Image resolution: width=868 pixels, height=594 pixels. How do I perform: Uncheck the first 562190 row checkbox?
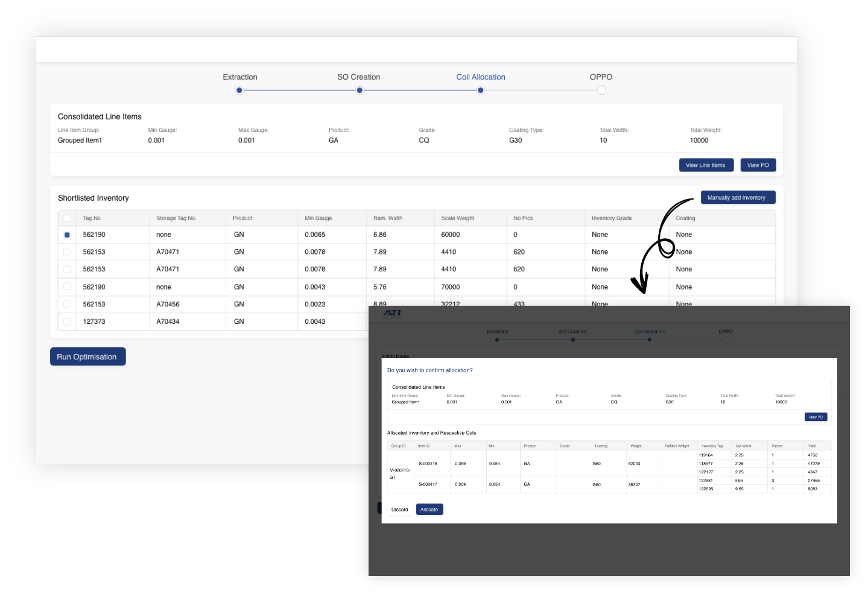tap(67, 235)
